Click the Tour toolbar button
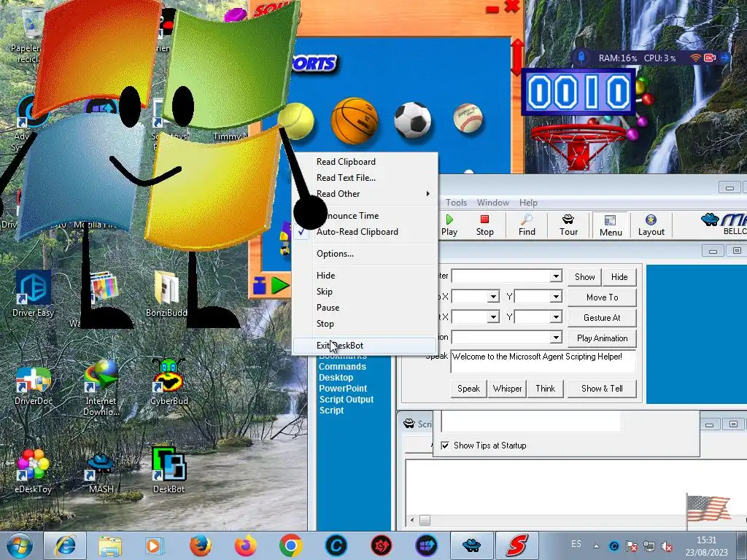 [x=568, y=225]
